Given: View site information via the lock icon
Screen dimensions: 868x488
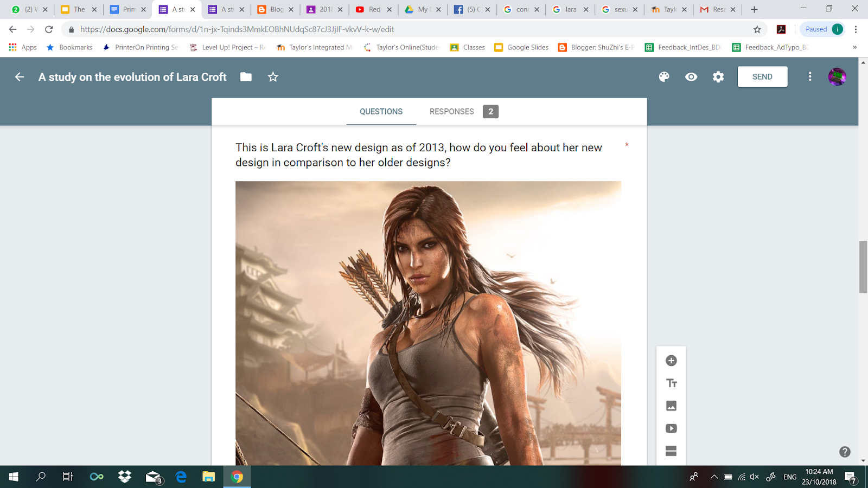Looking at the screenshot, I should pos(71,29).
